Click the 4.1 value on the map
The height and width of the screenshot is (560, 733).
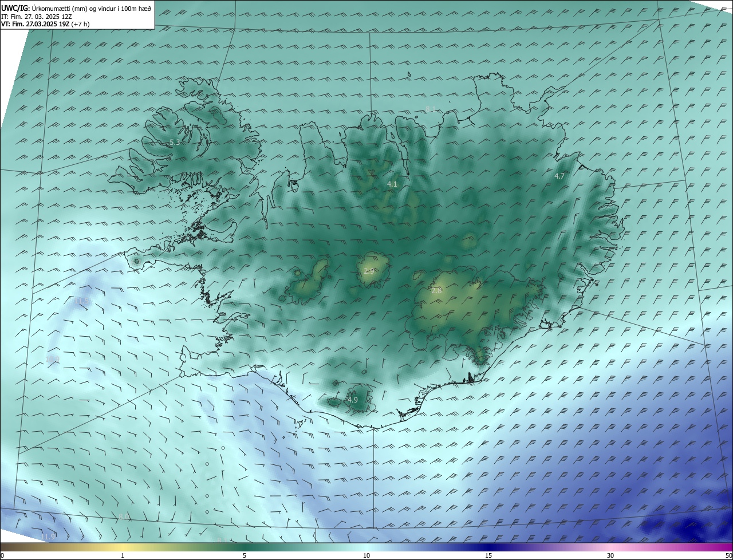click(x=392, y=184)
